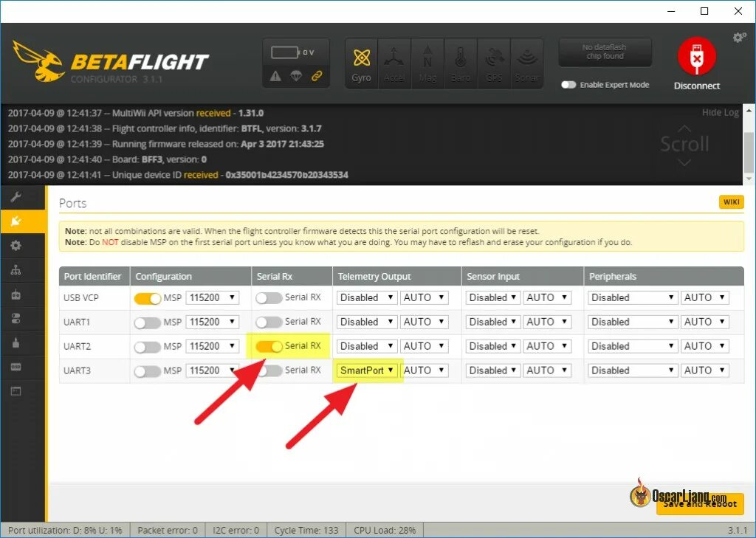Click the Sensor Input column header

click(523, 276)
